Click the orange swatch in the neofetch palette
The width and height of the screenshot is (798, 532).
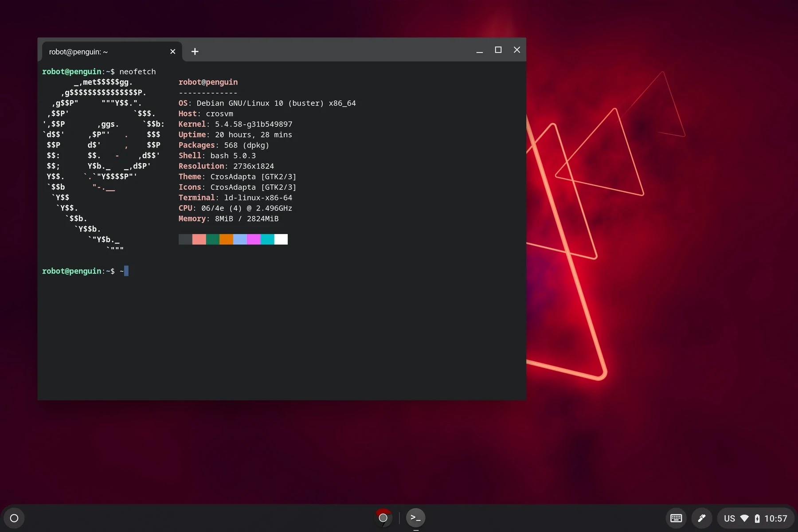point(227,239)
